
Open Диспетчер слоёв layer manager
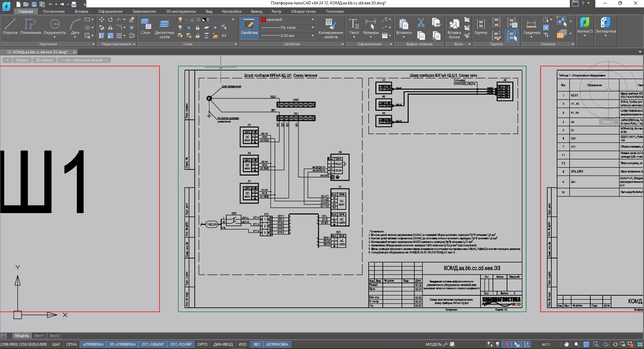pyautogui.click(x=164, y=28)
